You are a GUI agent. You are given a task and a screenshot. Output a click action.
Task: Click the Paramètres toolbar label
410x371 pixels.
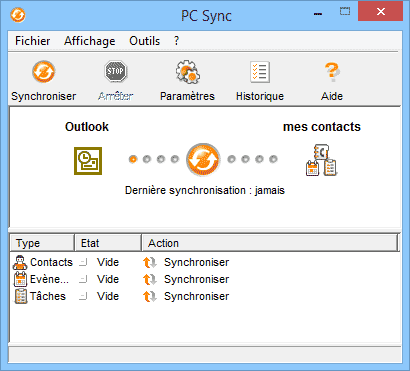[x=187, y=96]
